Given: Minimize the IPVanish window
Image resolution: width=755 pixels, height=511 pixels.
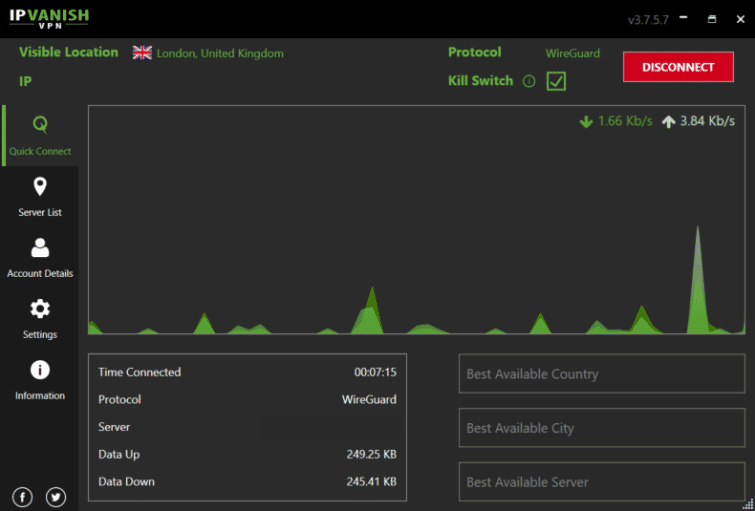Looking at the screenshot, I should 685,19.
